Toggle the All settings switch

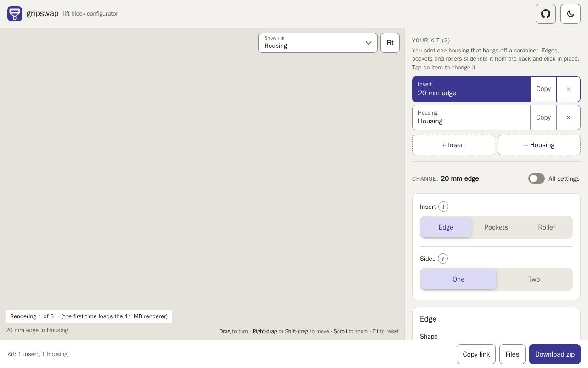537,178
